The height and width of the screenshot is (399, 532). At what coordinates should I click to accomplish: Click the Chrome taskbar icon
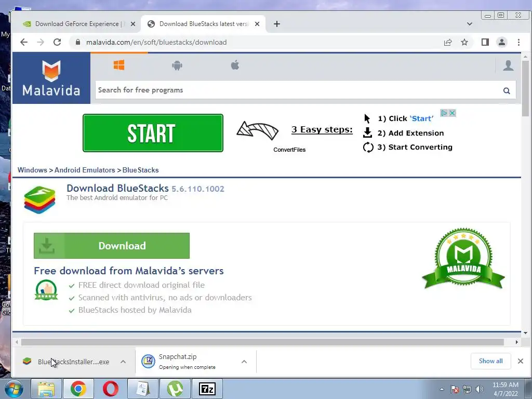(x=78, y=389)
